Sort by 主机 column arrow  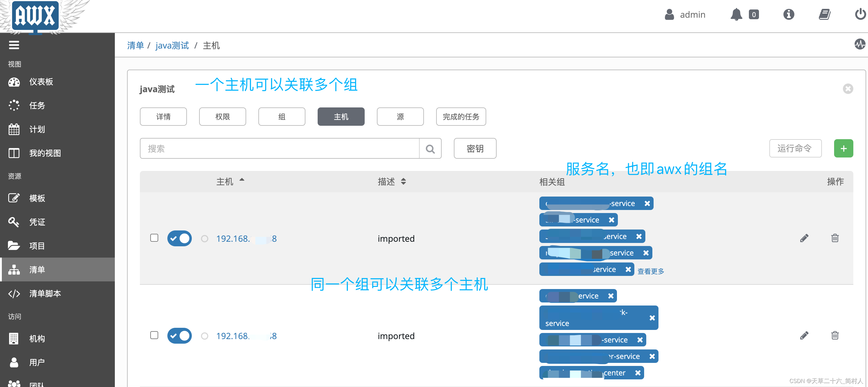tap(242, 180)
